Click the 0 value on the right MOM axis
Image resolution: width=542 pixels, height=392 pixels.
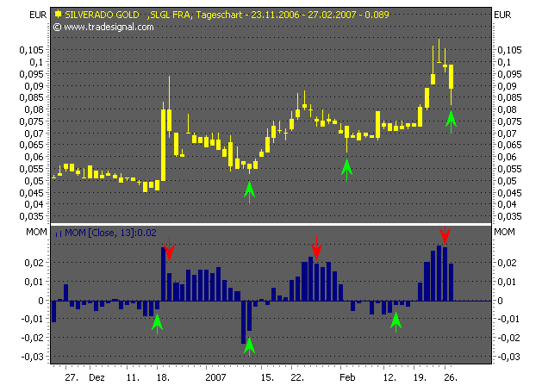(x=500, y=301)
